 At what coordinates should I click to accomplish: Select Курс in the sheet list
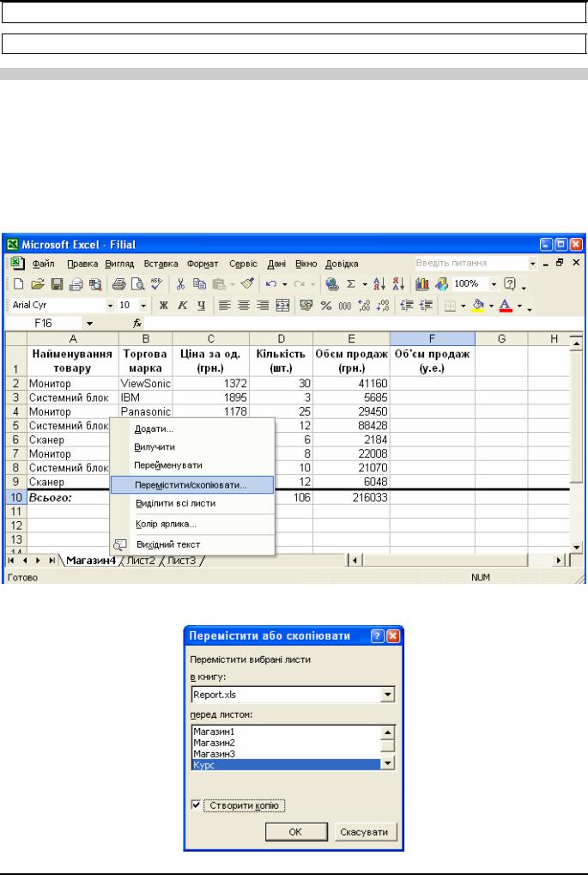coord(286,765)
